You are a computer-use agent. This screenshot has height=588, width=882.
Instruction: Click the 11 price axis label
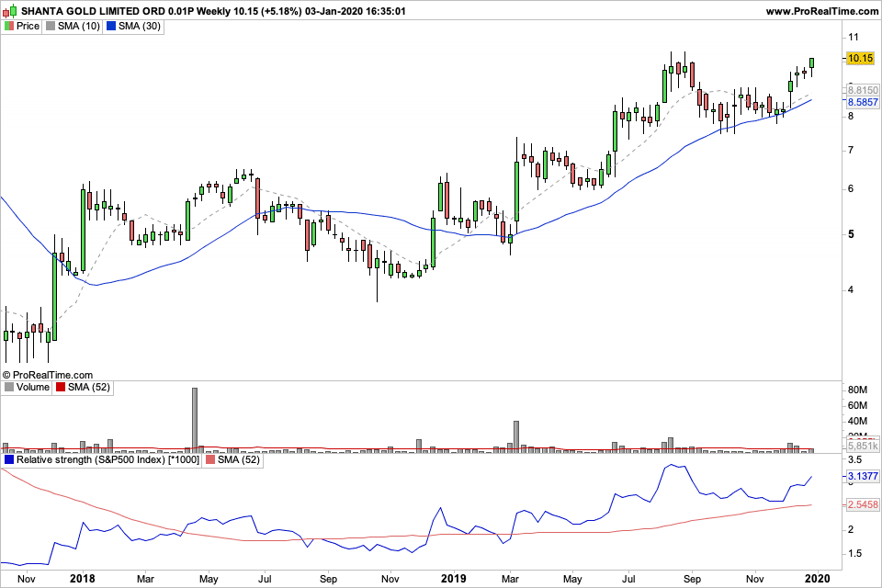(x=854, y=37)
